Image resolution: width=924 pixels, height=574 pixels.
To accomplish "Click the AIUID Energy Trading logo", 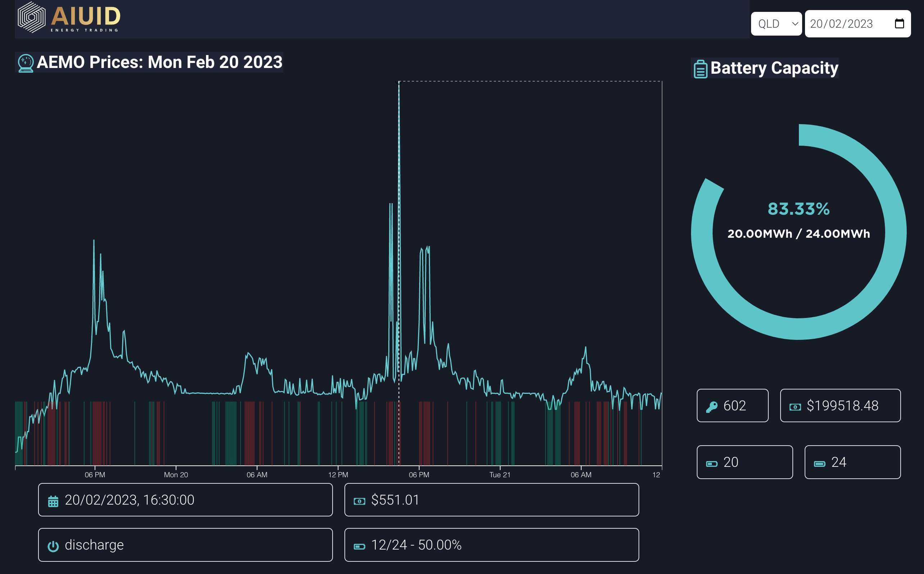I will click(69, 18).
